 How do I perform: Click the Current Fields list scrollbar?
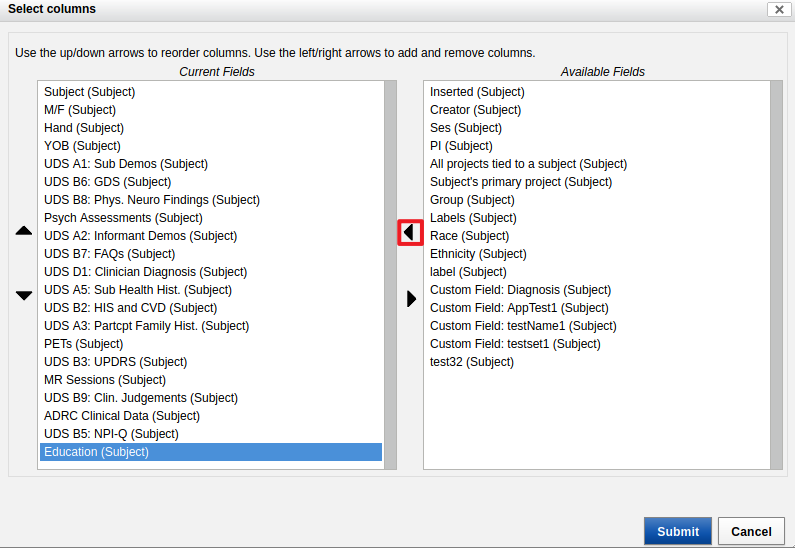point(390,275)
